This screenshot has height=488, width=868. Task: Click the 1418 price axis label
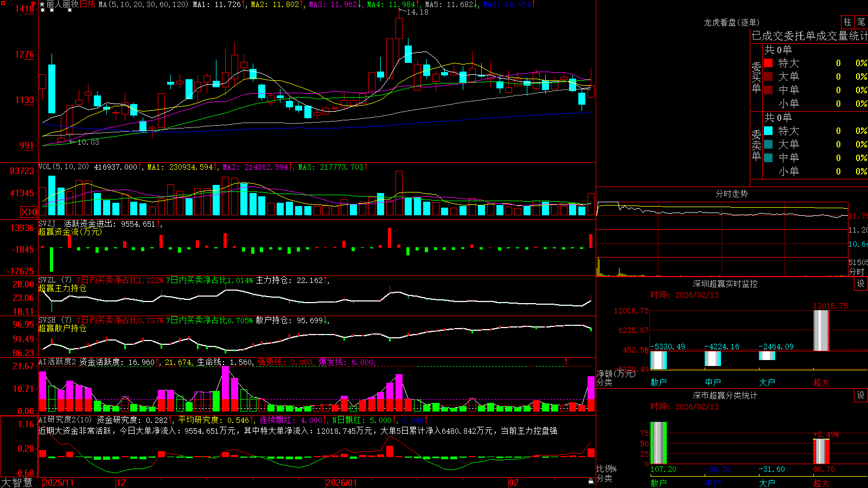pos(25,9)
